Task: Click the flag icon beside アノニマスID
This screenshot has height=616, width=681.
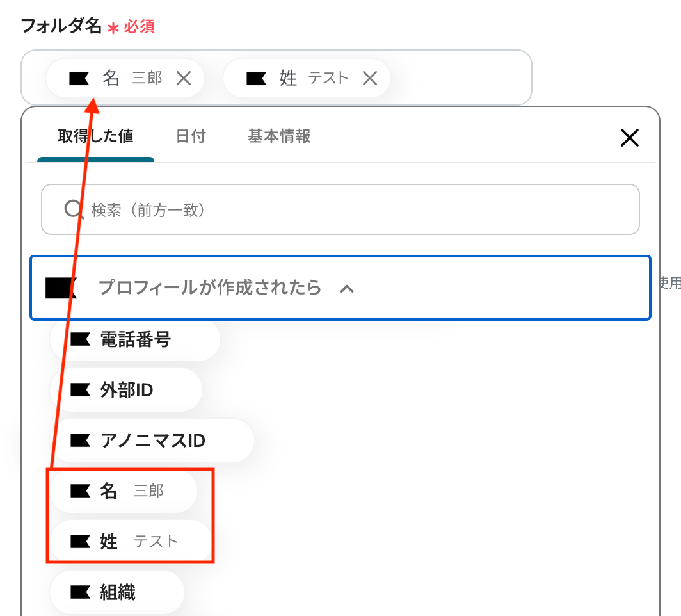Action: pos(81,441)
